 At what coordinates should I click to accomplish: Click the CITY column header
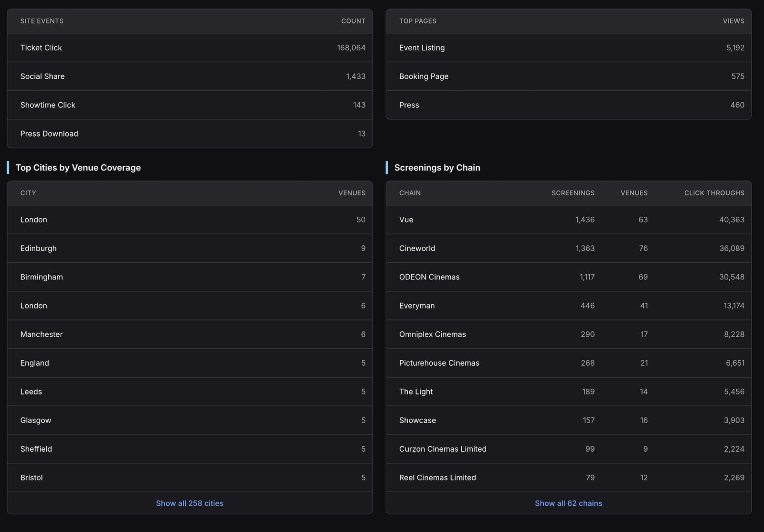[x=28, y=193]
